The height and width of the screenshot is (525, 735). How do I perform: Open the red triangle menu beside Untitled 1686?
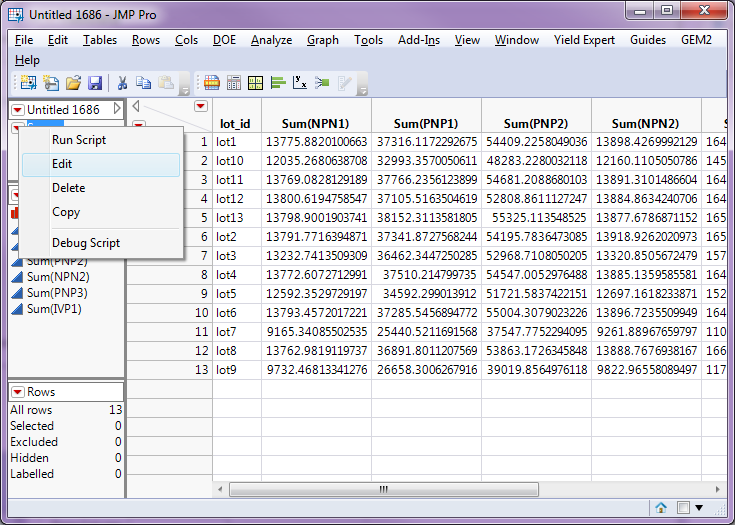coord(17,109)
